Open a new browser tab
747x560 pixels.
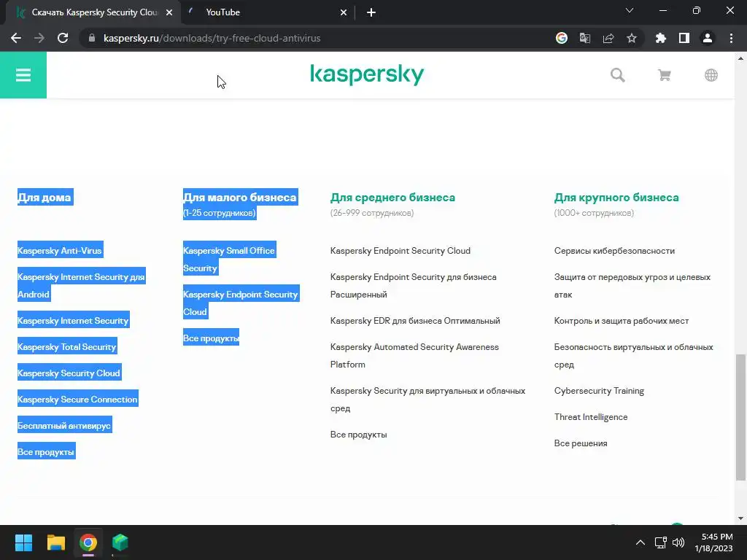tap(371, 12)
